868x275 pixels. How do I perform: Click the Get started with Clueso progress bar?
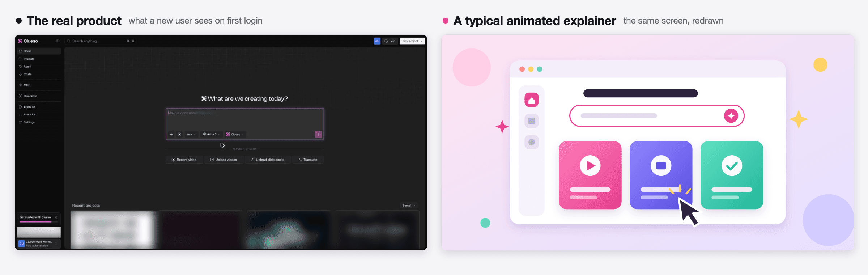38,221
